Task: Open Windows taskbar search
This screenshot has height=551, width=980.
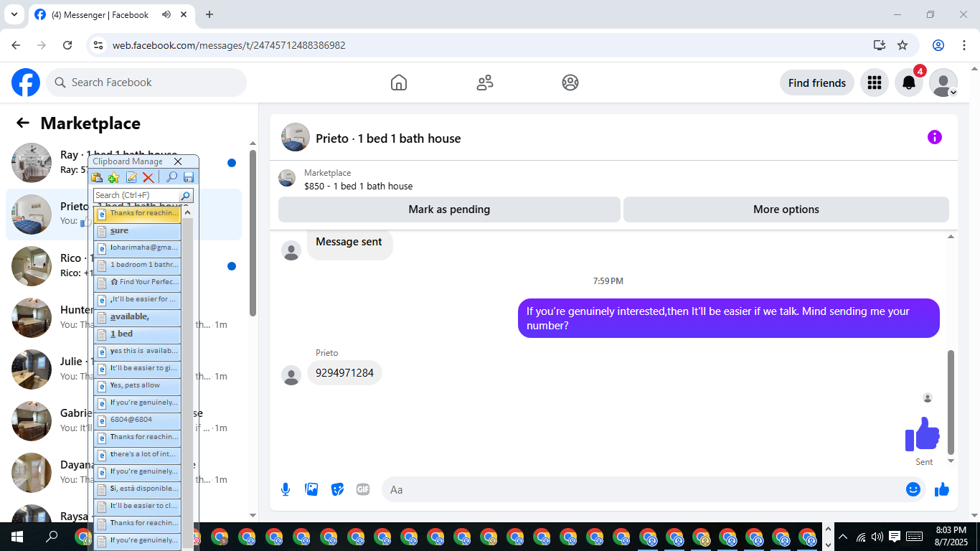Action: (x=52, y=537)
